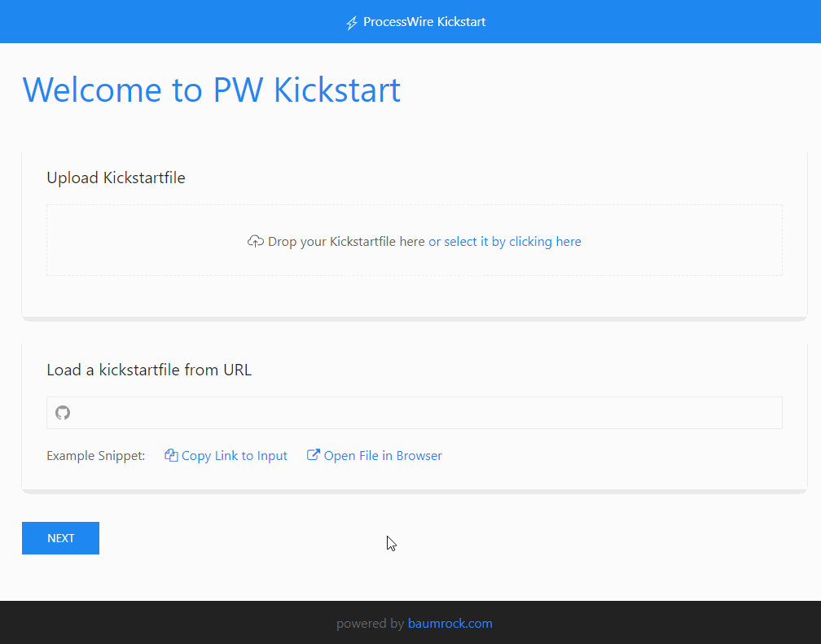Screen dimensions: 821x644
Task: Click the cloud upload icon in the drop zone
Action: (255, 241)
